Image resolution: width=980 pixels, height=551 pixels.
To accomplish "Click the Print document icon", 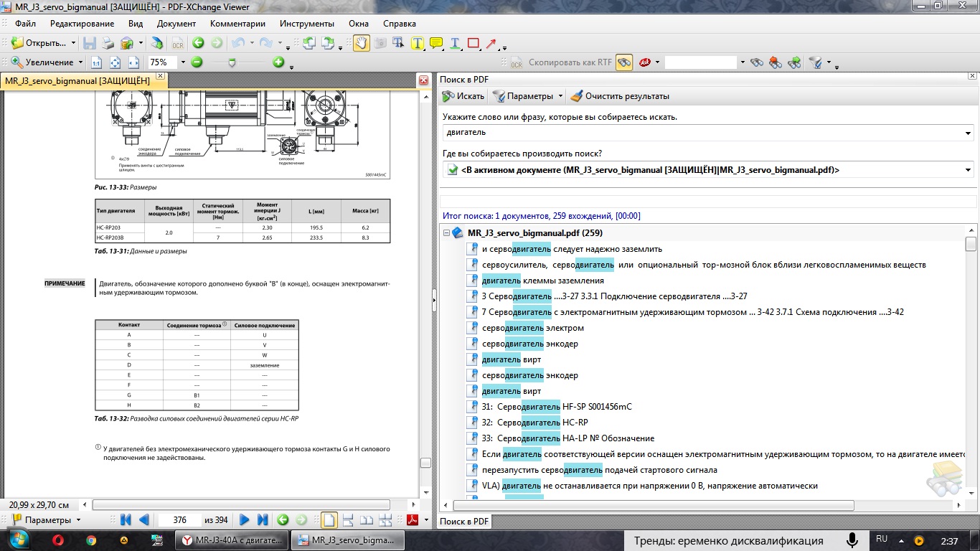I will 108,43.
